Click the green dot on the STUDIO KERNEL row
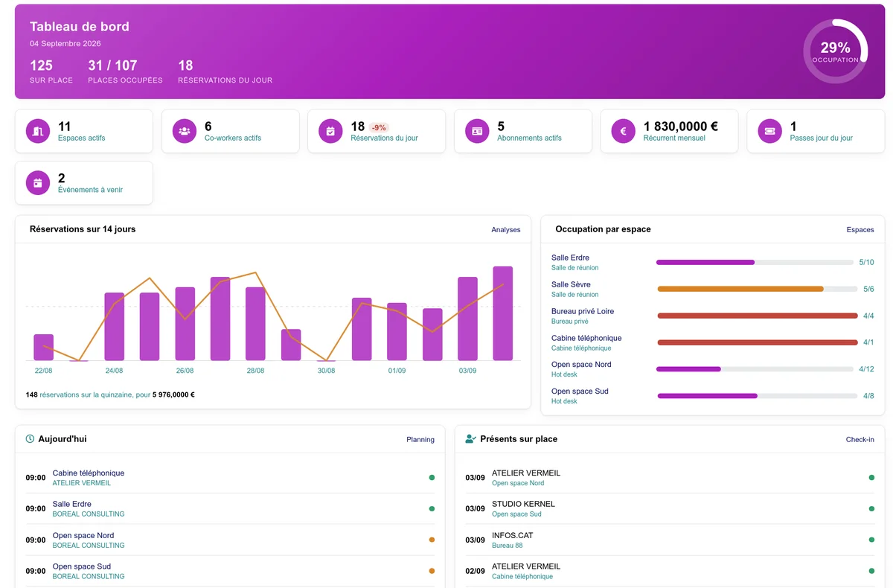Viewport: 893px width, 588px height. coord(871,508)
